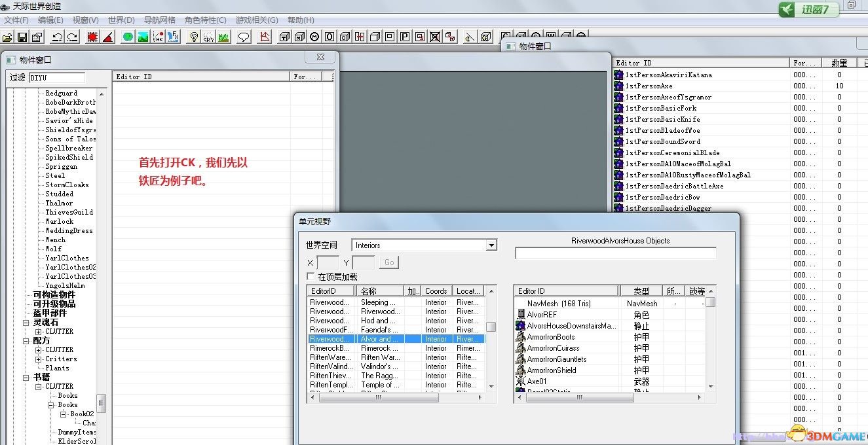Open the Preferences toolbar icon
The height and width of the screenshot is (445, 868).
tap(37, 37)
